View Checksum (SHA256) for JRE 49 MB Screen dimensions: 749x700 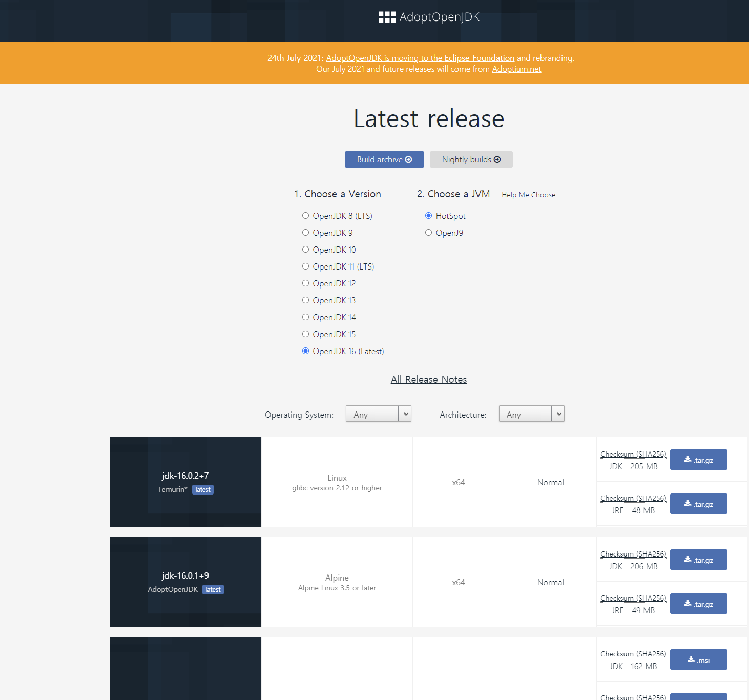pos(633,598)
